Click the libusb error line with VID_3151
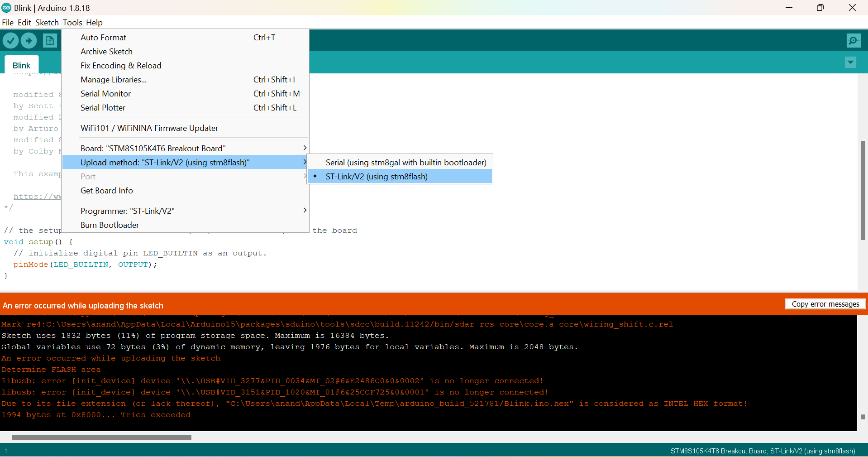 [275, 392]
